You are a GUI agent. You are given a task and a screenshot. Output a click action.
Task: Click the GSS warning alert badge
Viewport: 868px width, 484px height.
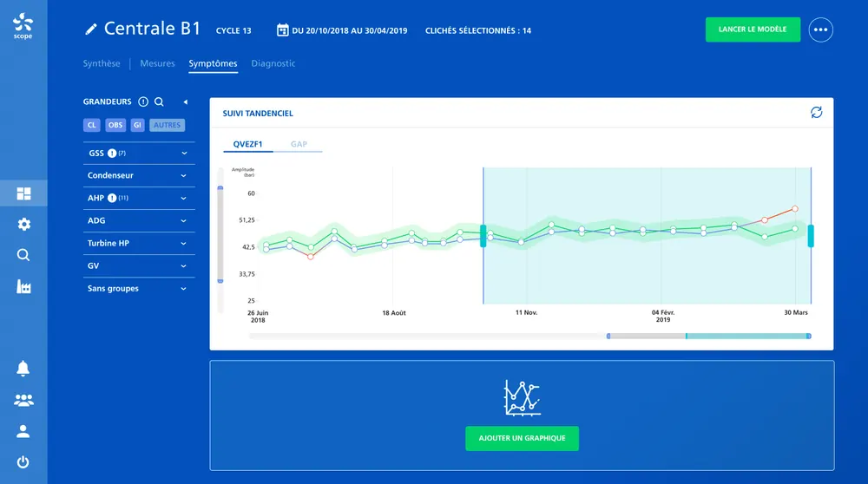[x=112, y=154]
